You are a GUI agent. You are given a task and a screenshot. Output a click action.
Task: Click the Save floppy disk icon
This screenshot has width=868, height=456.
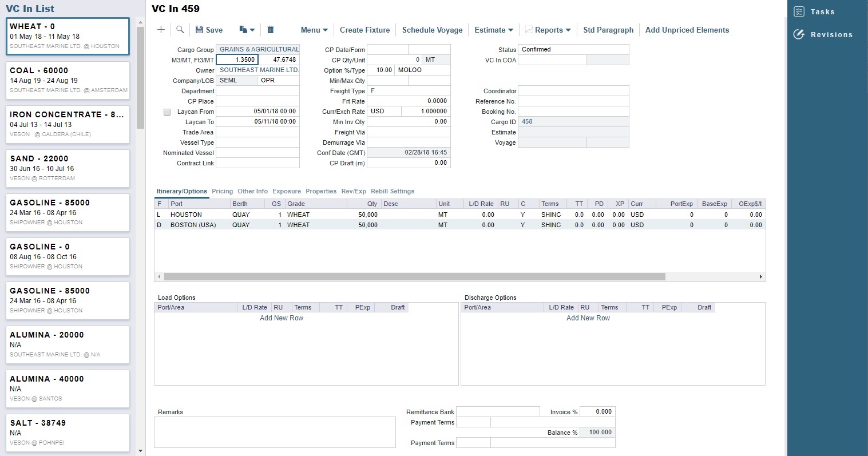199,30
